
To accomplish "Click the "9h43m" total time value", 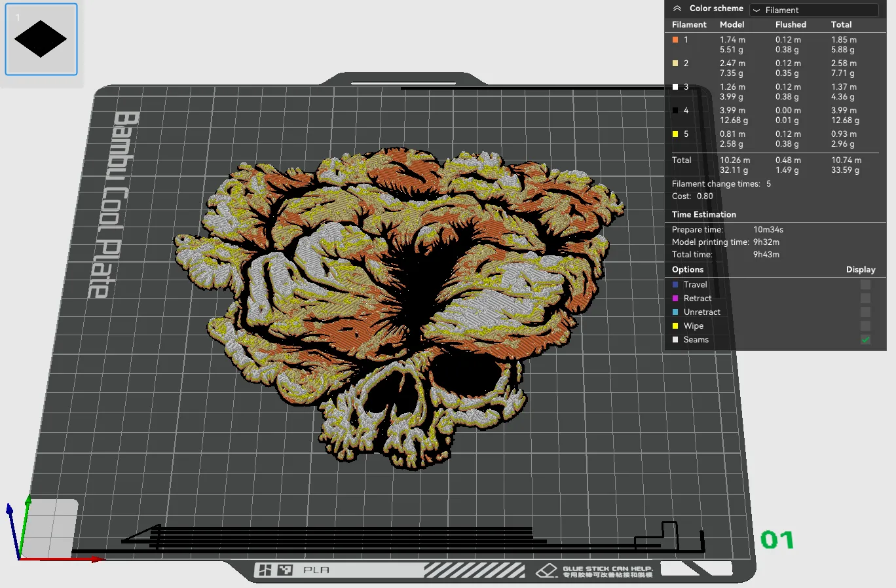I will coord(766,255).
